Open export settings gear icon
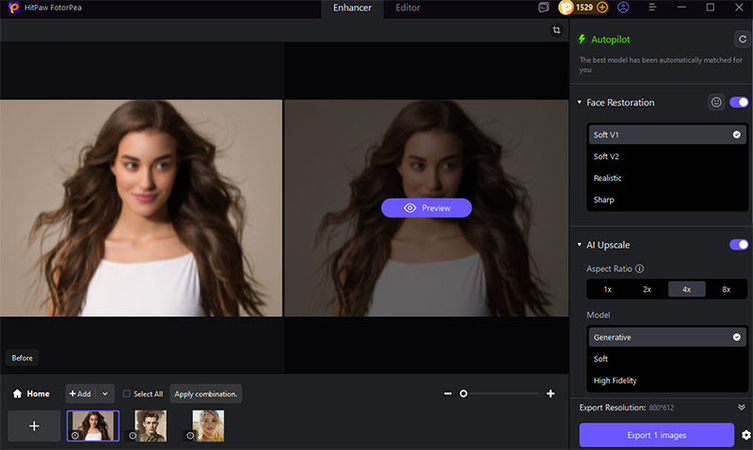 click(x=745, y=435)
